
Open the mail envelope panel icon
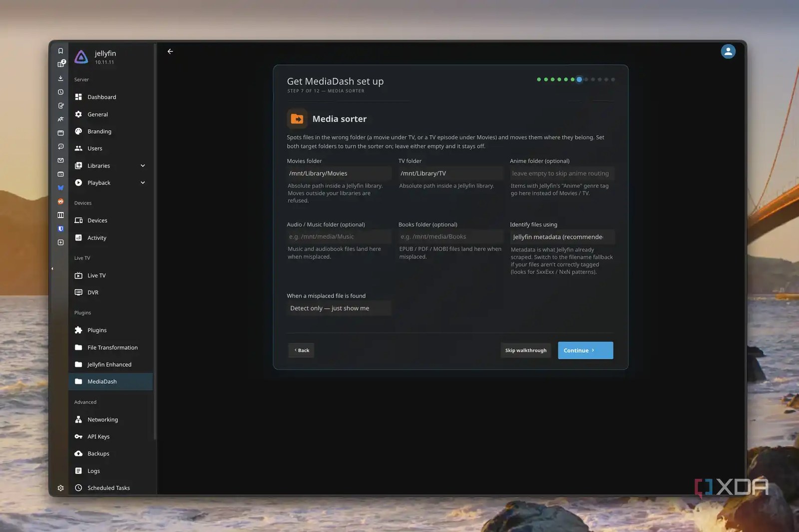click(x=60, y=160)
